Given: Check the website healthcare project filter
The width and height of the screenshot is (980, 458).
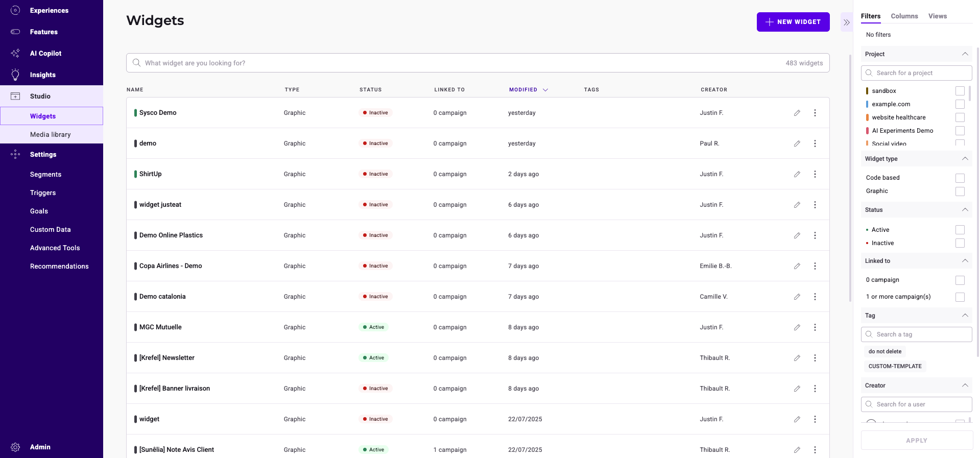Looking at the screenshot, I should click(x=960, y=117).
